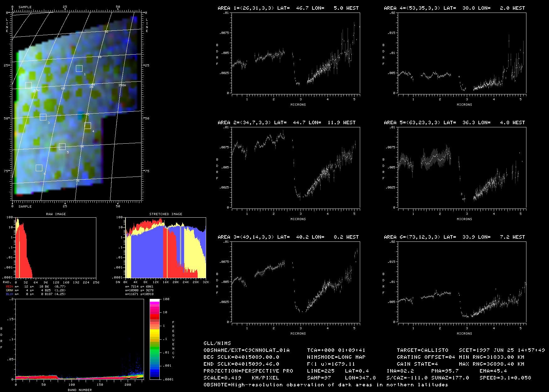The image size is (549, 392).
Task: Open the AREA 5 spectrum plot
Action: 462,167
